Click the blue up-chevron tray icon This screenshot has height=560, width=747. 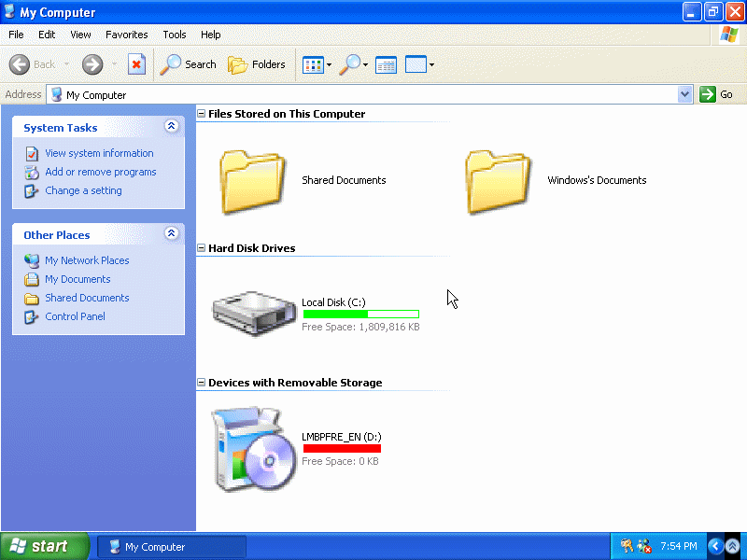733,546
